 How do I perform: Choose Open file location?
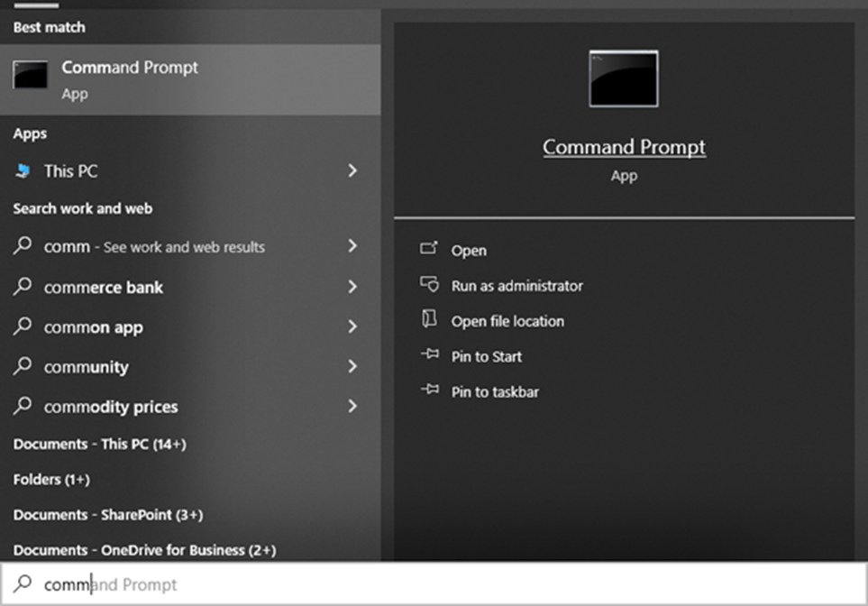click(507, 321)
